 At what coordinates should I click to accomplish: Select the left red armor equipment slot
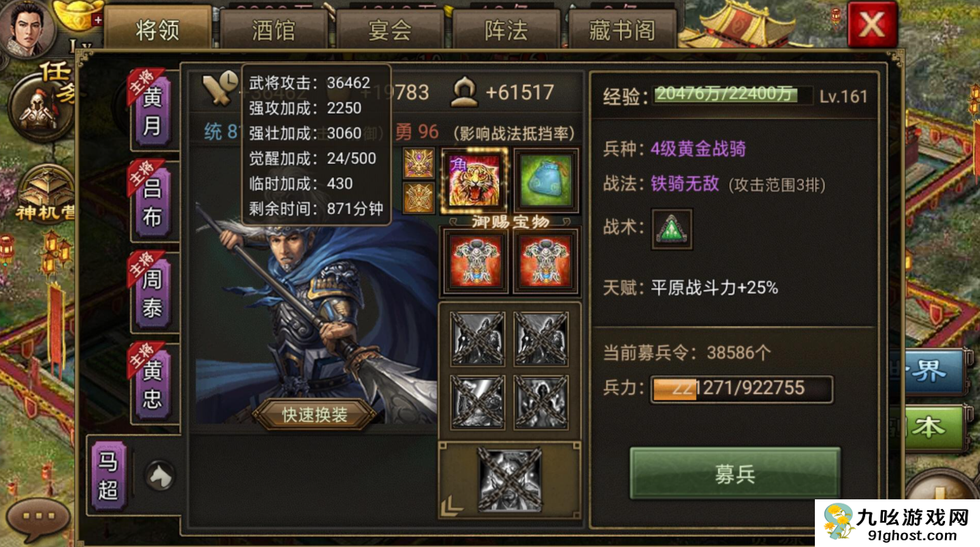click(x=474, y=261)
